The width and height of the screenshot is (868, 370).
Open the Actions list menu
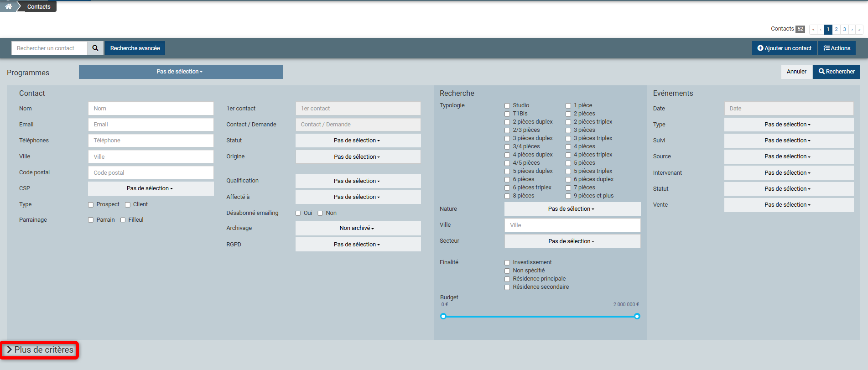click(837, 48)
